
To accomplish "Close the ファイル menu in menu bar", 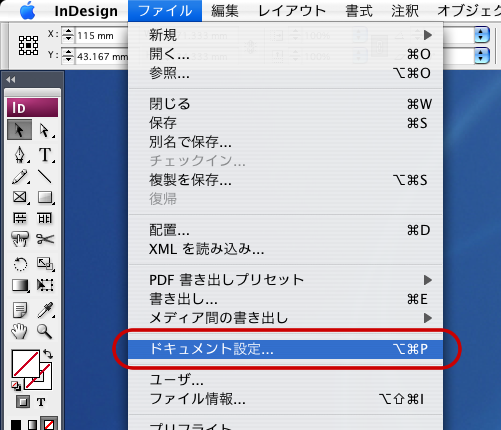I will (165, 11).
